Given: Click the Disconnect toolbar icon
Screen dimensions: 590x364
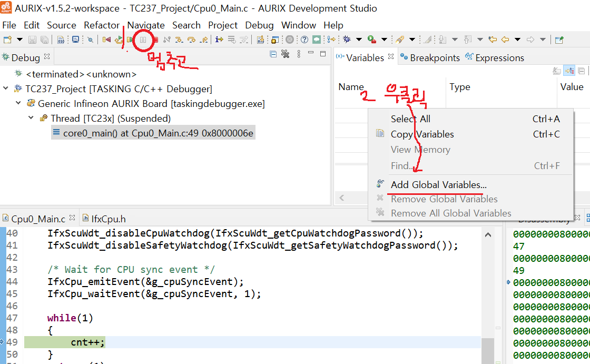Looking at the screenshot, I should (x=166, y=40).
